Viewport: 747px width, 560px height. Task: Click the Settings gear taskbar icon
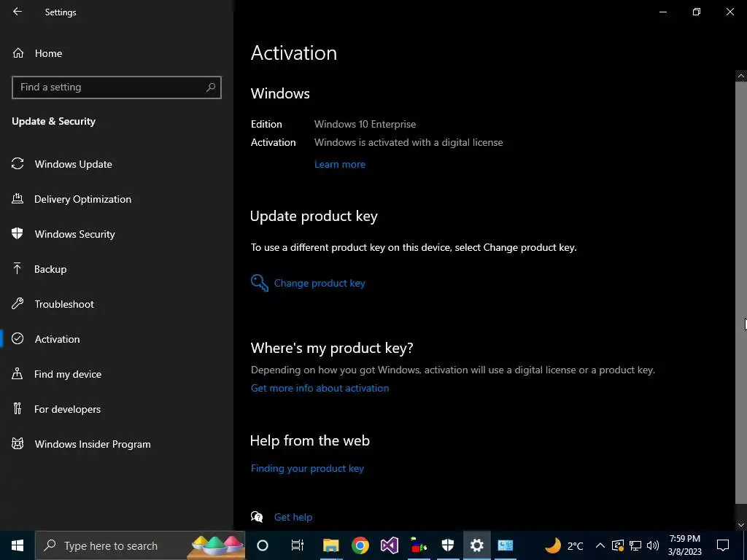tap(477, 545)
